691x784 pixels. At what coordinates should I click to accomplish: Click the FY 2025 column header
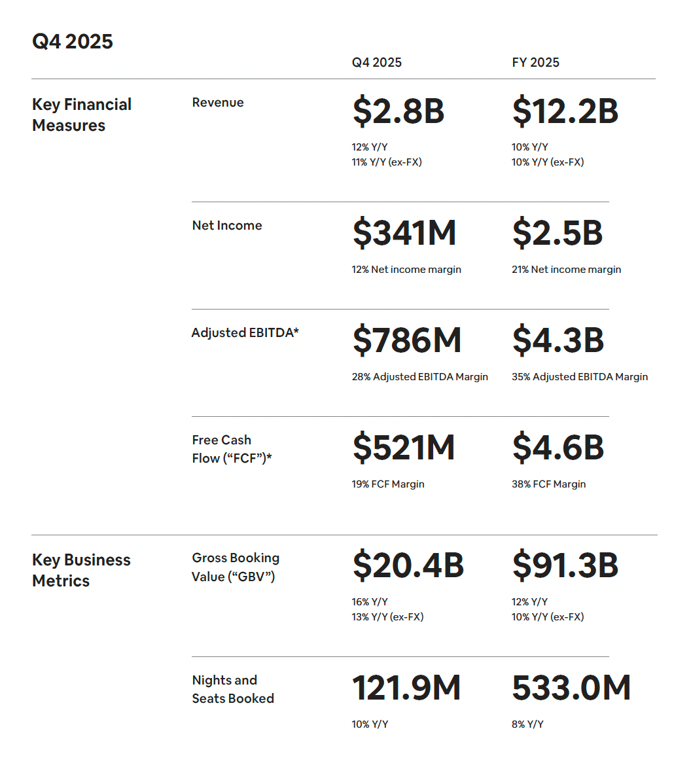[535, 63]
